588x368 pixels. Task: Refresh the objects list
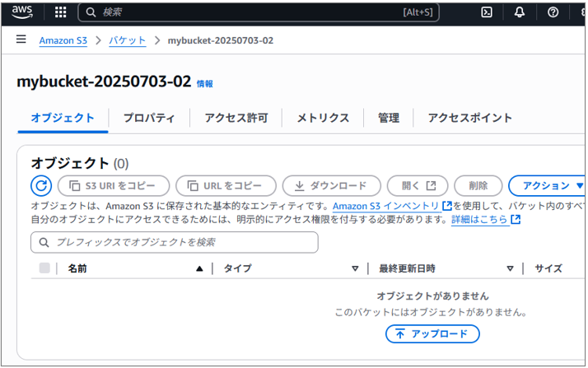tap(41, 186)
